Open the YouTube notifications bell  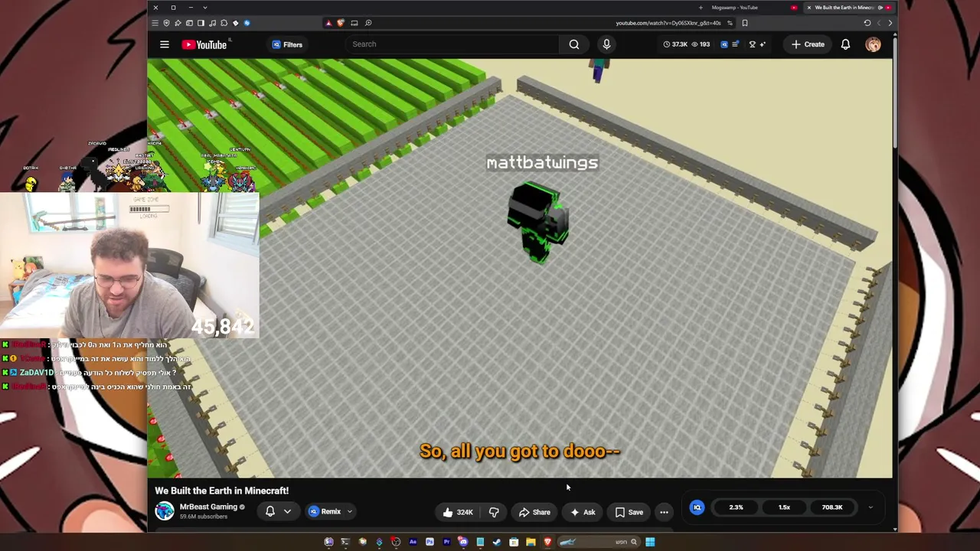(x=845, y=44)
